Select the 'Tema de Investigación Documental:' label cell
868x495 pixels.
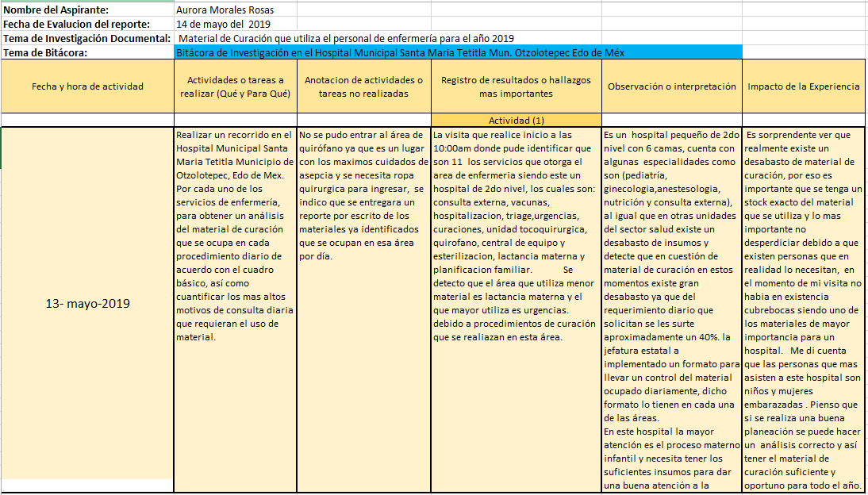click(86, 38)
